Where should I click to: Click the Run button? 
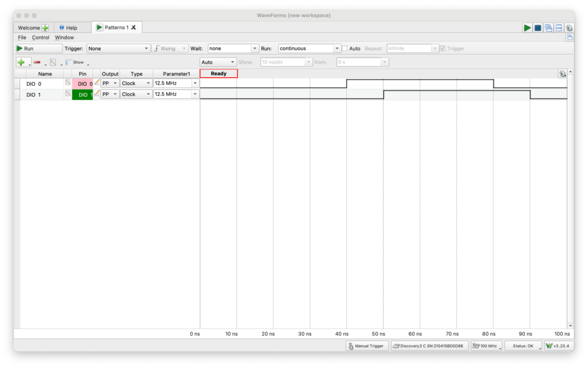[x=38, y=49]
